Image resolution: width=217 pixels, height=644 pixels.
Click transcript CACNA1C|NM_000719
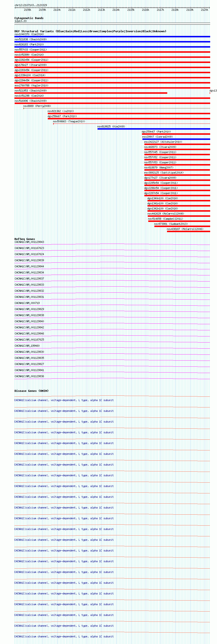tap(27, 303)
